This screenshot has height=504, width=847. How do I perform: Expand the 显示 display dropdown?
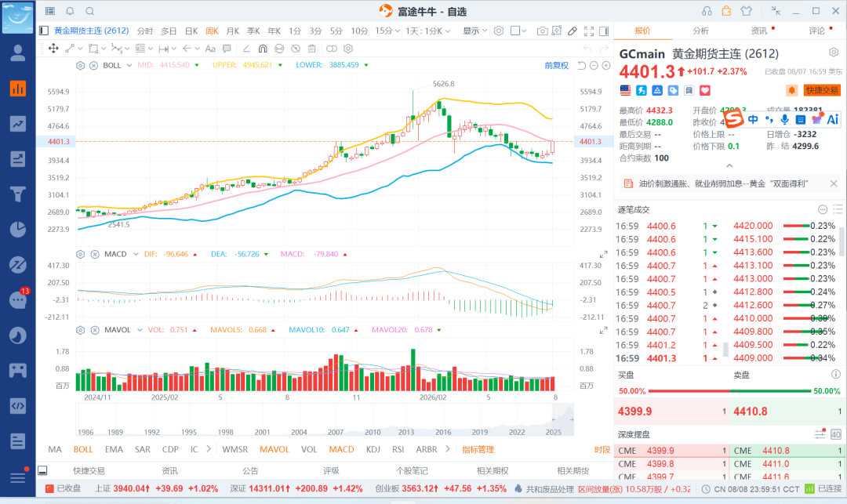coord(474,31)
